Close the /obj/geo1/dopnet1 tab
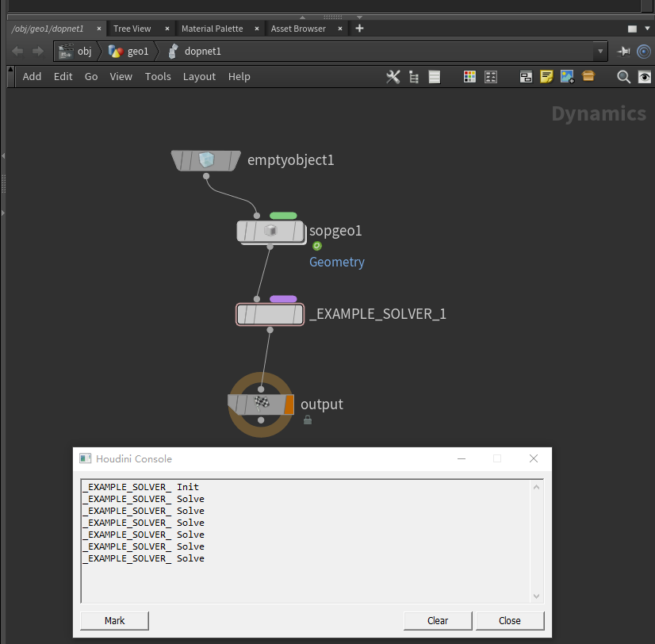The width and height of the screenshot is (655, 644). pyautogui.click(x=99, y=29)
